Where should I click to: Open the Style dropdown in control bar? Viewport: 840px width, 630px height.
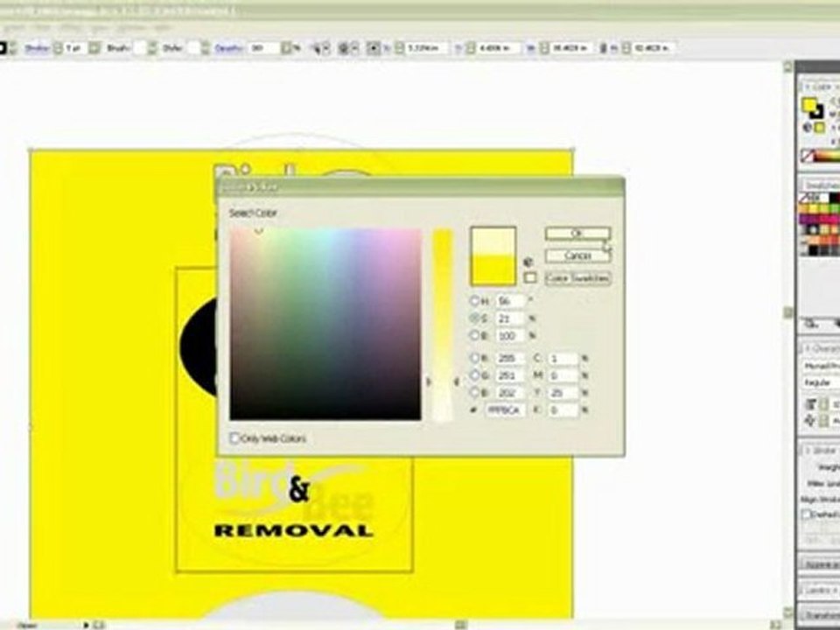(205, 48)
